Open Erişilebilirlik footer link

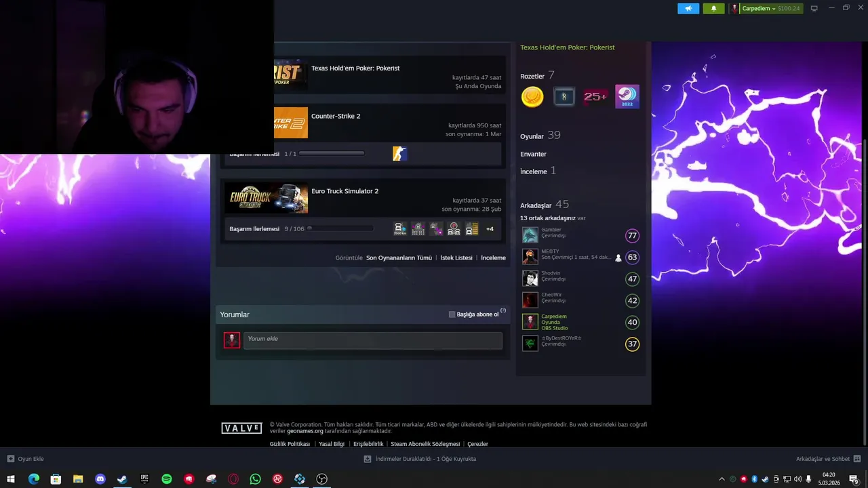tap(368, 444)
